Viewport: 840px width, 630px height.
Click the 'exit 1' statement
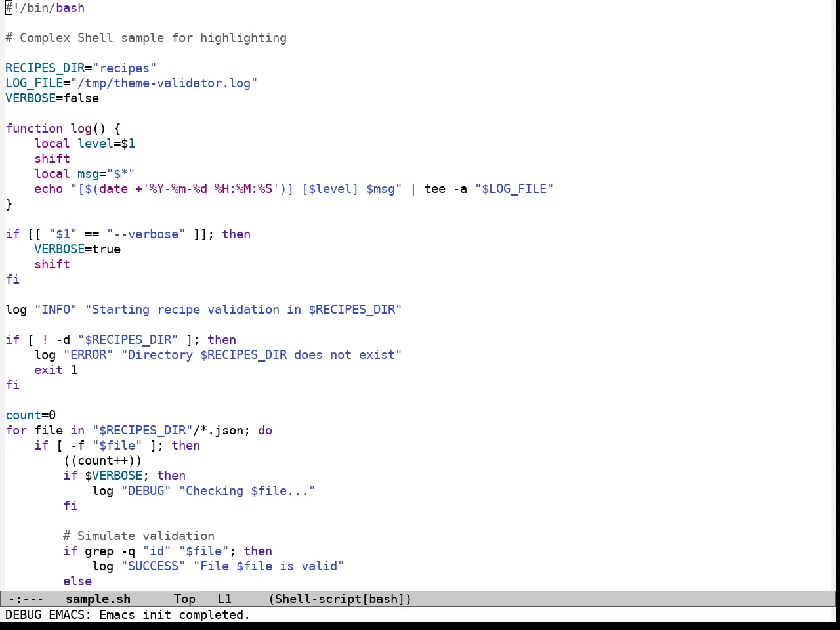tap(56, 370)
